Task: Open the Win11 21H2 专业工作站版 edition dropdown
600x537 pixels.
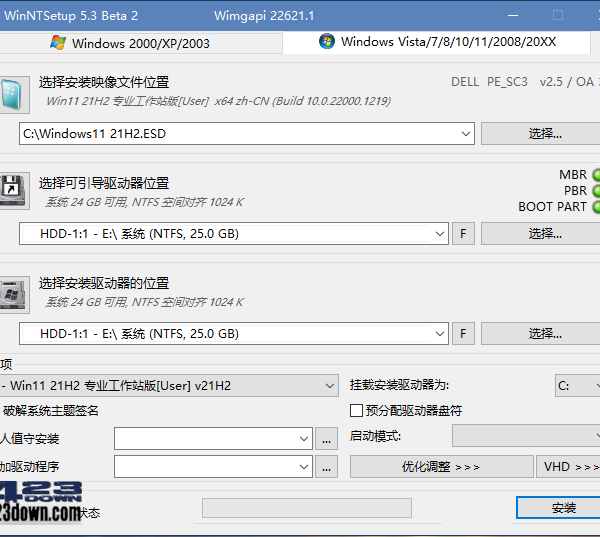Action: [x=331, y=385]
